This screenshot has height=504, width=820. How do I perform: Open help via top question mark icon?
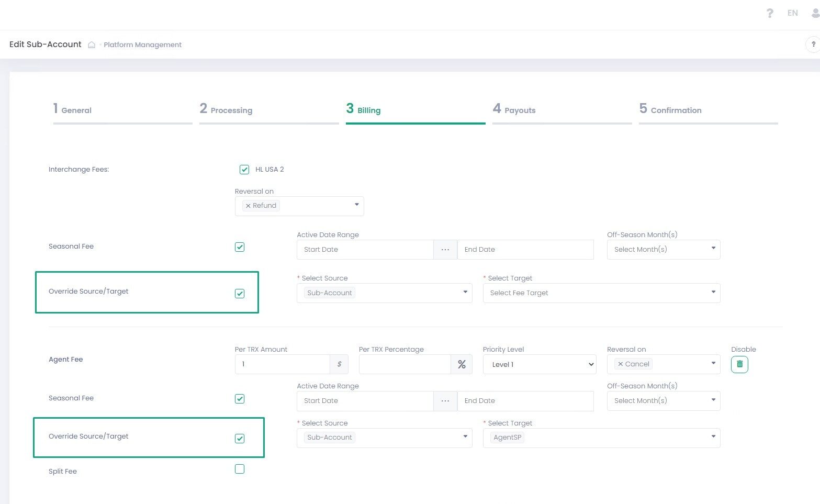tap(769, 13)
